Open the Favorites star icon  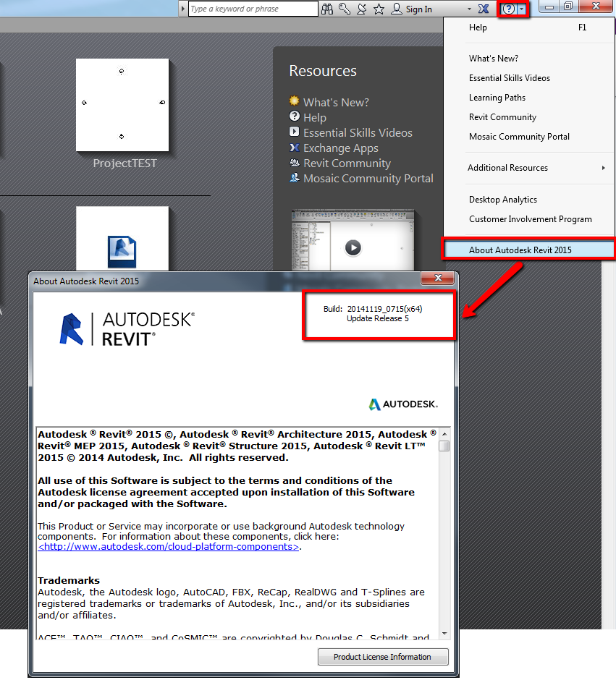[379, 9]
